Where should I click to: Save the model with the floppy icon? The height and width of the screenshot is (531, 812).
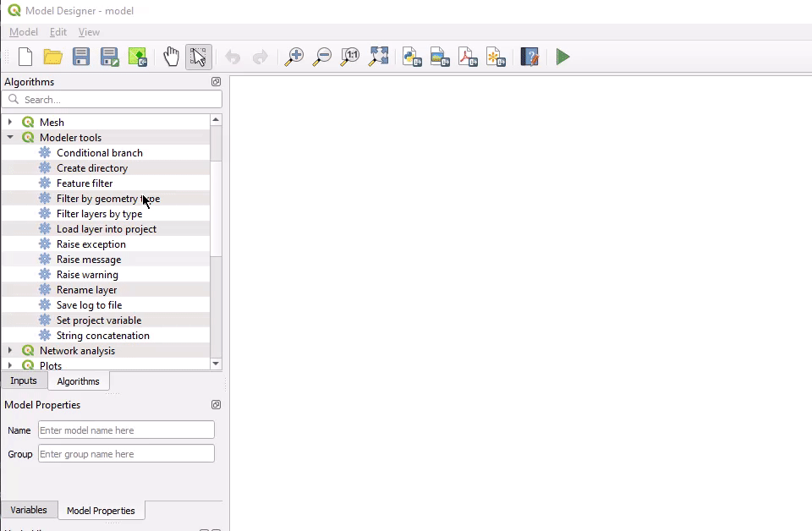(x=81, y=57)
